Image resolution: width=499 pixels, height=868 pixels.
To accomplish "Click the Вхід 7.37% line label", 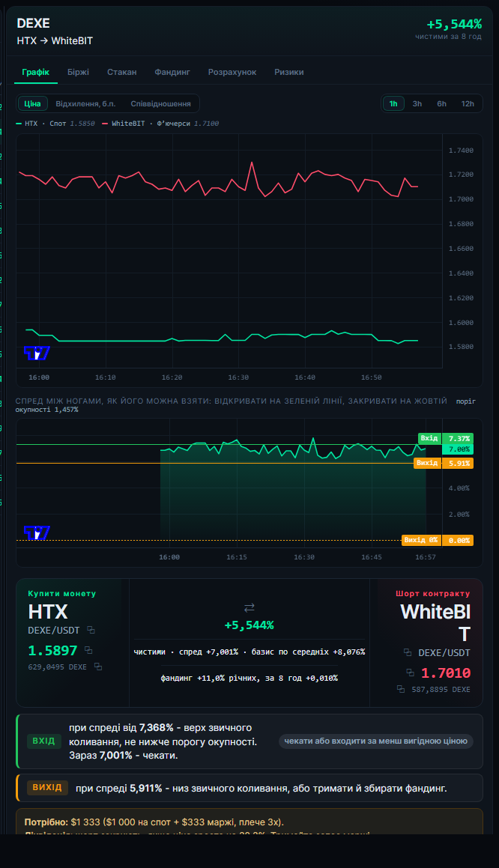I will 446,438.
